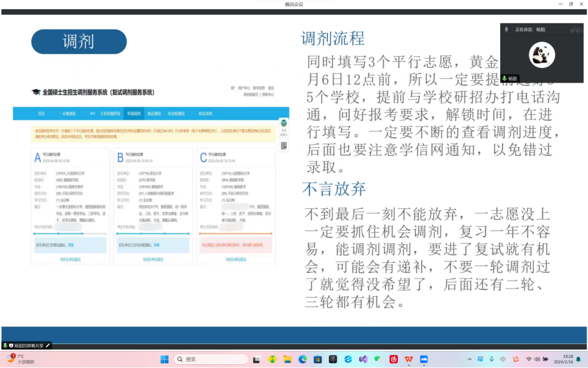Open the WeChat taskbar icon
This screenshot has height=368, width=588.
click(378, 359)
